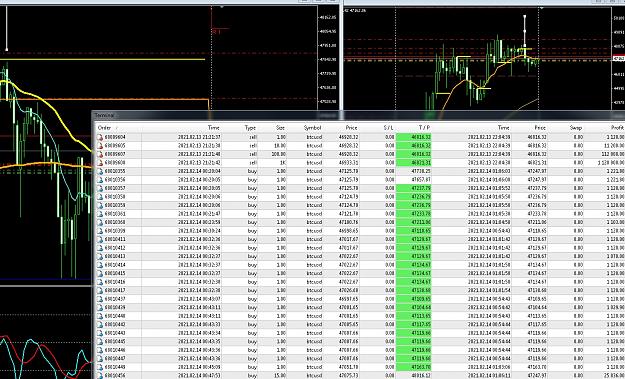Click green T/P cell in 00:21:47 order row
Image resolution: width=625 pixels, height=379 pixels.
pos(414,214)
